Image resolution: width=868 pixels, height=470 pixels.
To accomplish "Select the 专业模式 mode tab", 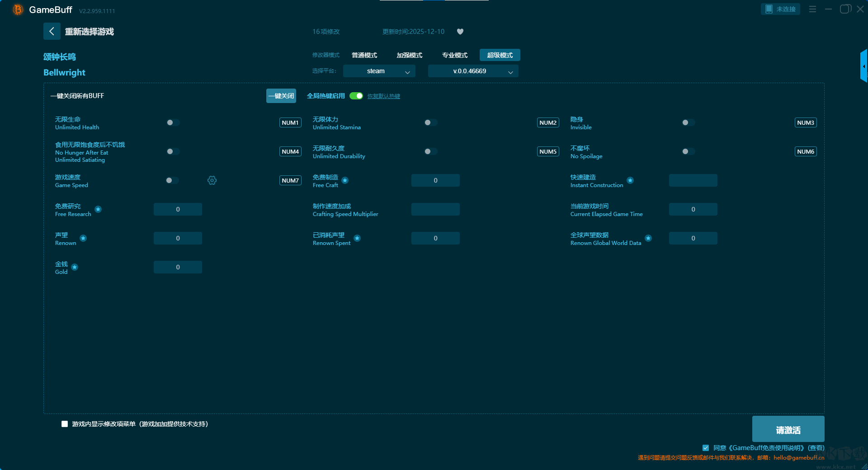I will pos(454,55).
